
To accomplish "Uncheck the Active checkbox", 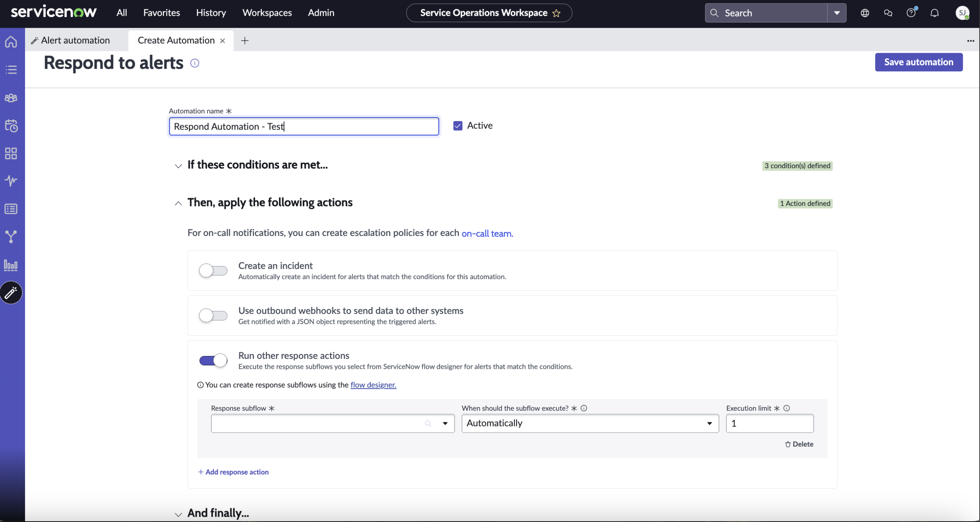I will click(457, 126).
